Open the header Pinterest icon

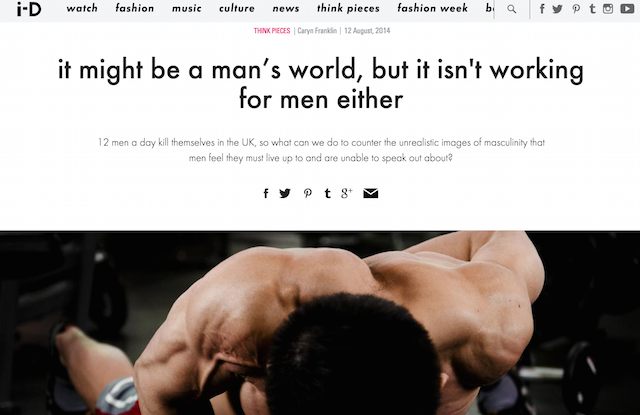(576, 9)
